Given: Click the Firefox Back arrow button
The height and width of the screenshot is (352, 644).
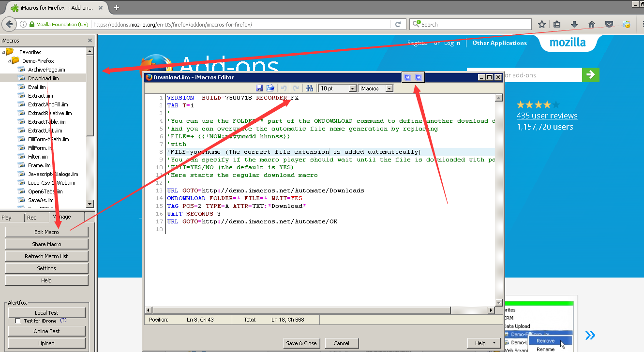Looking at the screenshot, I should [9, 24].
